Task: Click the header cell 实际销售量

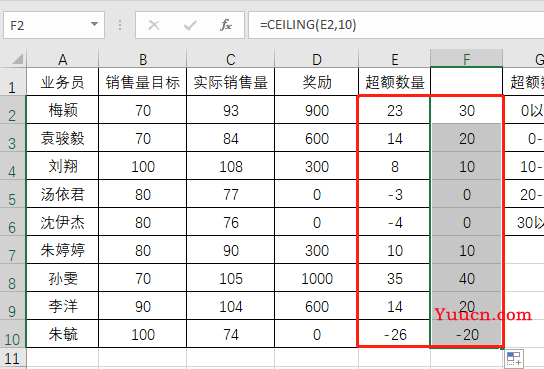Action: [230, 82]
